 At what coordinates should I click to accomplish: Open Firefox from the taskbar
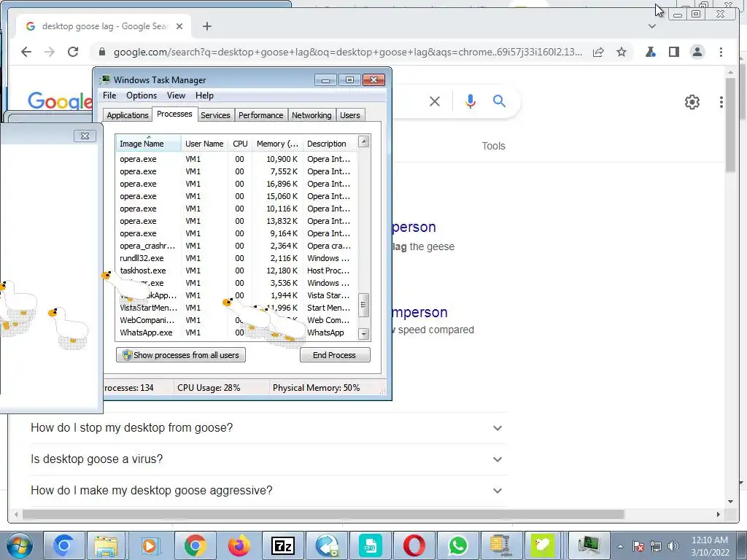pos(239,545)
